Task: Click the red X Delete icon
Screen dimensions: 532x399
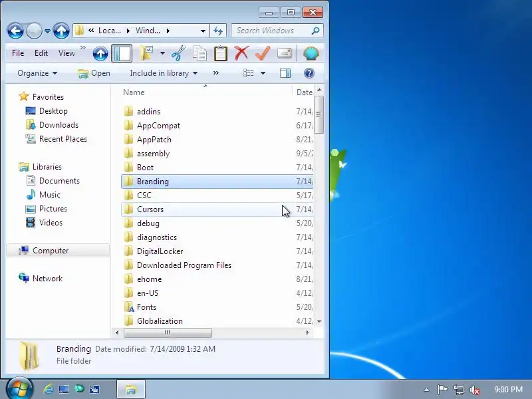Action: (x=241, y=53)
